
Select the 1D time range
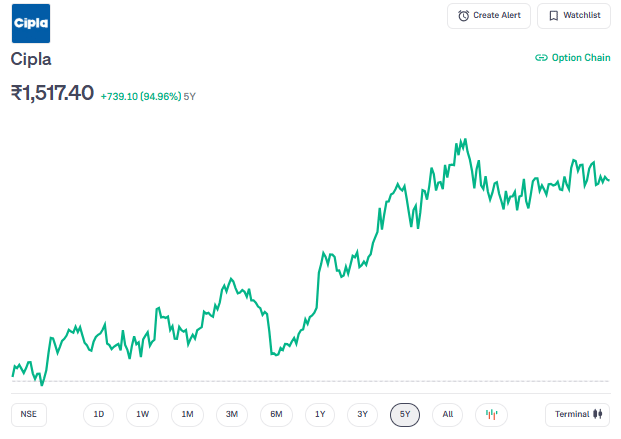98,414
